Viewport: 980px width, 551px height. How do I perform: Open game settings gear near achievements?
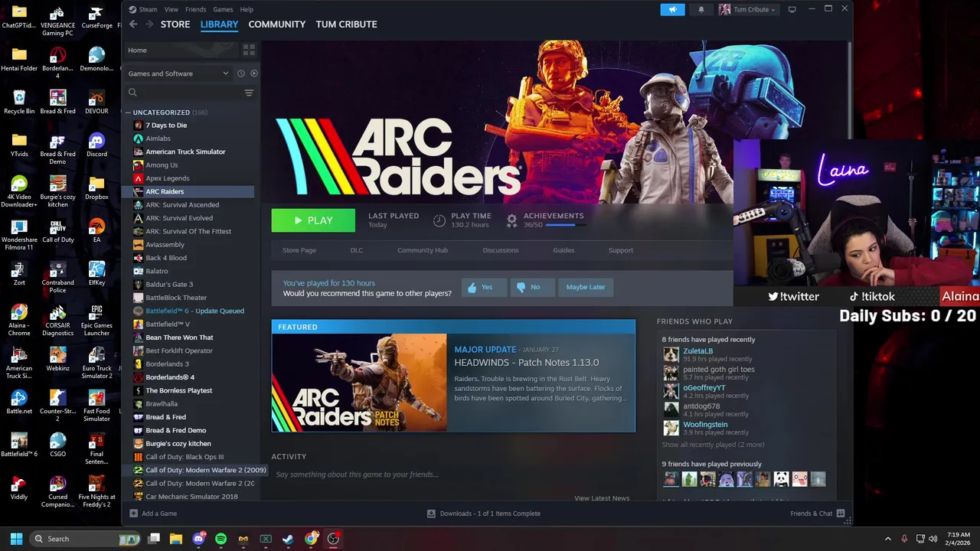[x=511, y=220]
